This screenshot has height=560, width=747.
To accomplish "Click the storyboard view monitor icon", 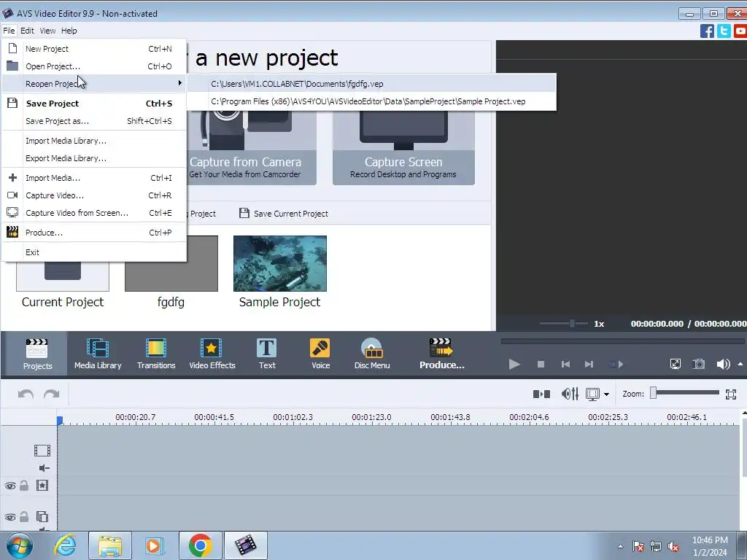I will (592, 394).
